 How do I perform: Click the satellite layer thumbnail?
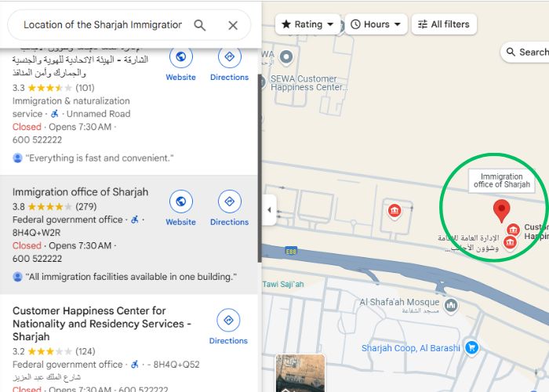pos(300,373)
